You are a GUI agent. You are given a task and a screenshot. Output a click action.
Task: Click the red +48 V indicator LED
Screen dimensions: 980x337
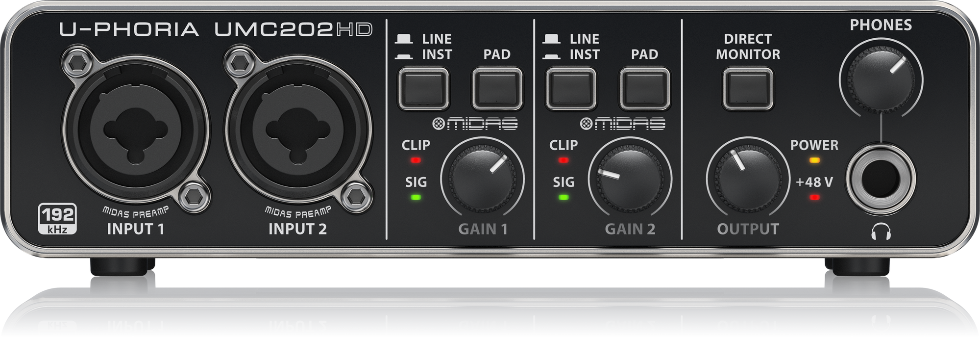814,197
